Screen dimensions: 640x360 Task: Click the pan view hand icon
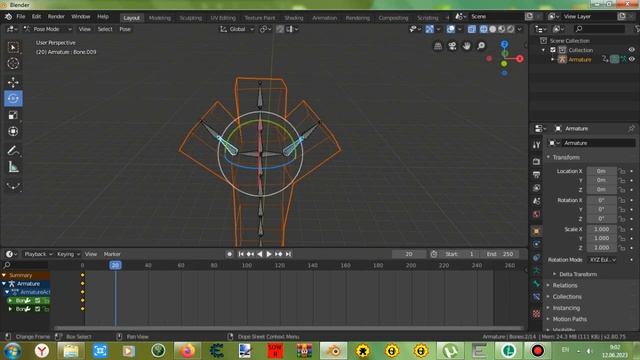coord(467,46)
